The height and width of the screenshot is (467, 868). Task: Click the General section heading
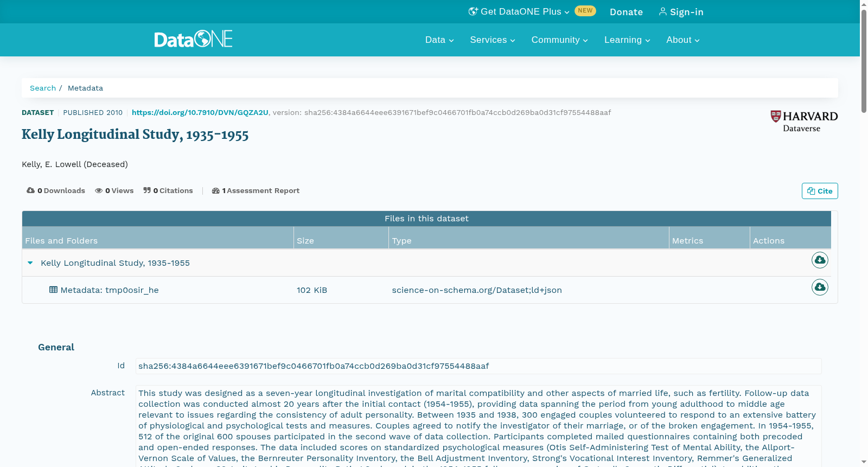[x=56, y=347]
